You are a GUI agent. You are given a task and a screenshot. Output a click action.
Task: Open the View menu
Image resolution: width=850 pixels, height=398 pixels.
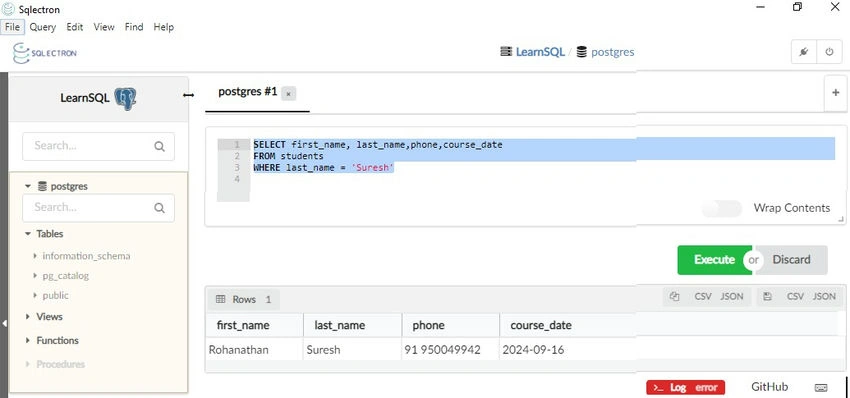coord(104,27)
